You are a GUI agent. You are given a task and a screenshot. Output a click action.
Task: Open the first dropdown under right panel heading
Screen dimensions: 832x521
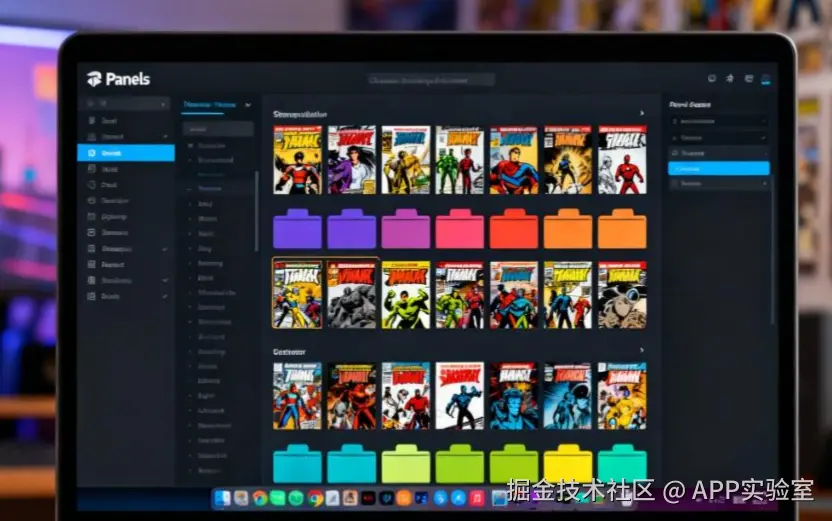click(718, 121)
